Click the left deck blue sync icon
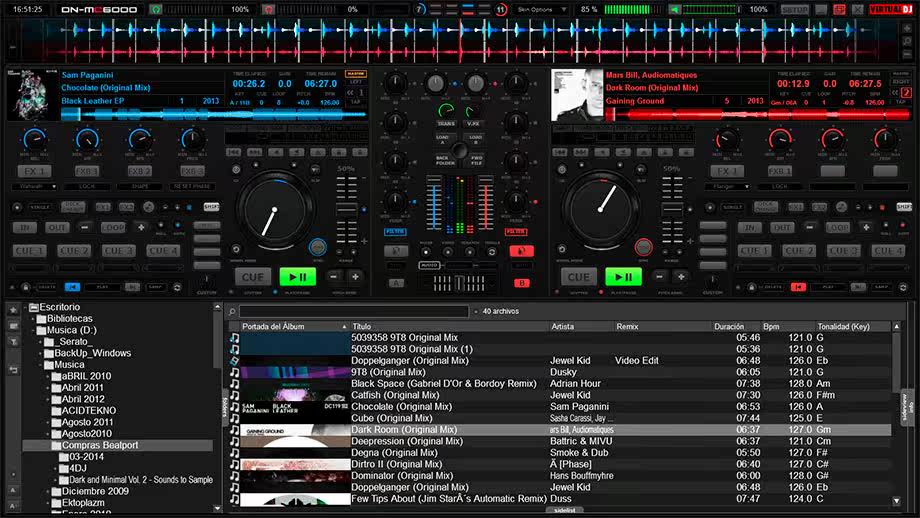Image resolution: width=920 pixels, height=518 pixels. tap(317, 247)
